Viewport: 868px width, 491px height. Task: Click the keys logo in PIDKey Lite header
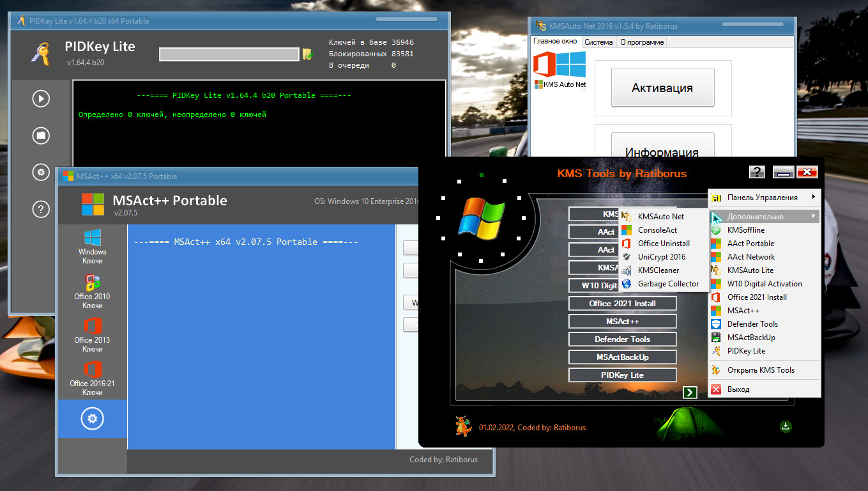point(40,52)
